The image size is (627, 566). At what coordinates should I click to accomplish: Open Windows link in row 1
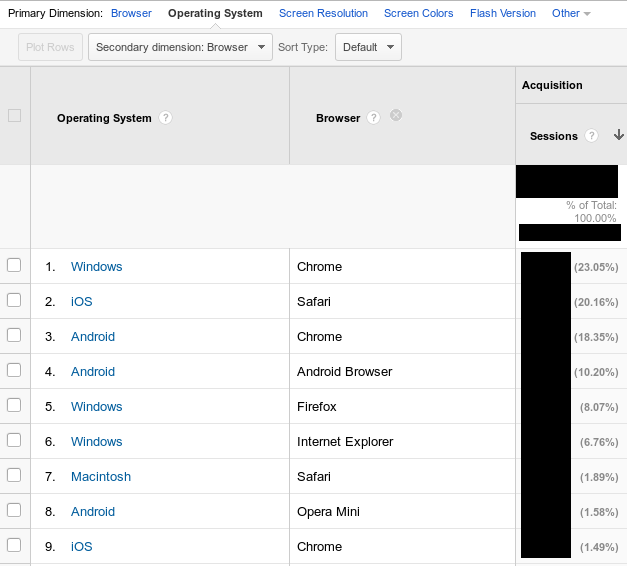[x=96, y=266]
